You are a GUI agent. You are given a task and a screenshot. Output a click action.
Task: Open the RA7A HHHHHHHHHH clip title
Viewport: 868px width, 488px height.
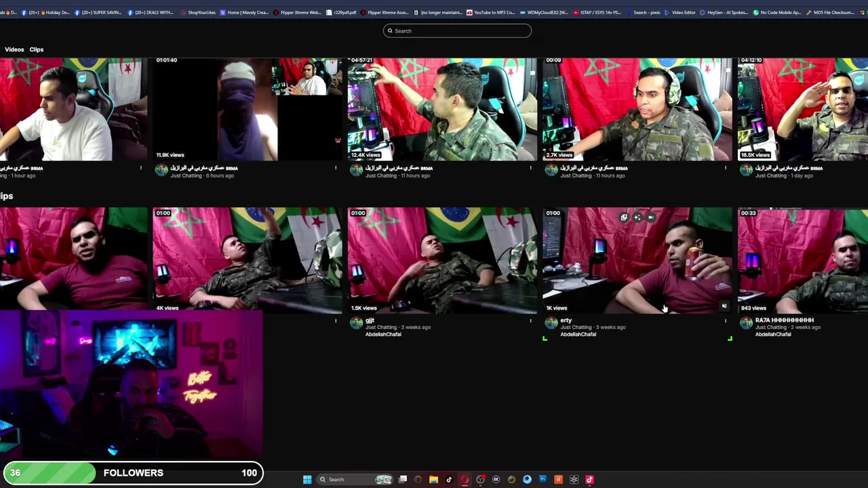pyautogui.click(x=784, y=320)
